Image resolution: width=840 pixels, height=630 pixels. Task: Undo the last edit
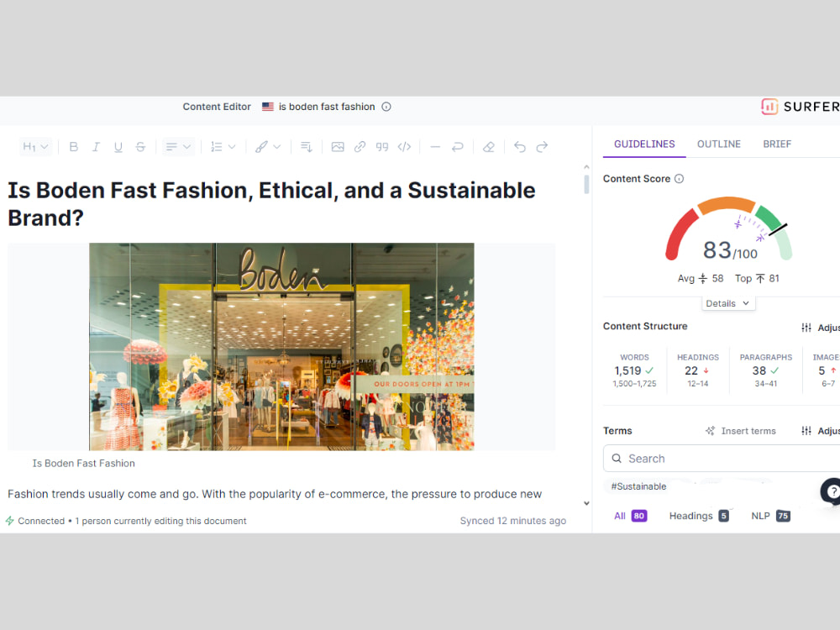520,147
